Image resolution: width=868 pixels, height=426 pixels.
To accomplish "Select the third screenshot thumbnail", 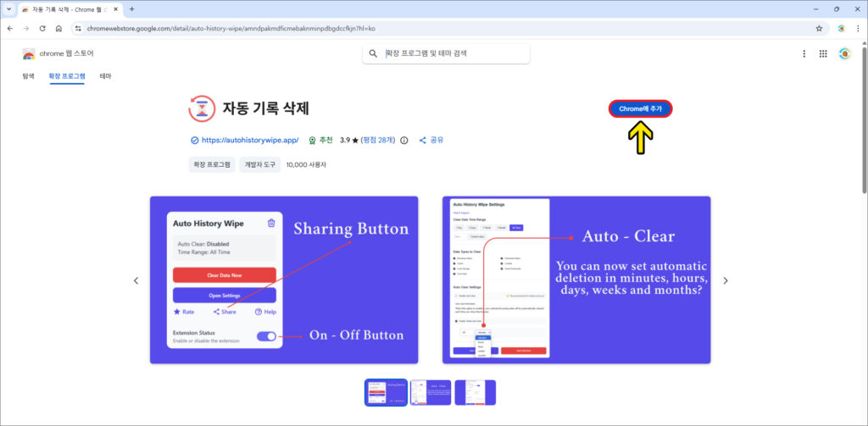I will click(475, 392).
